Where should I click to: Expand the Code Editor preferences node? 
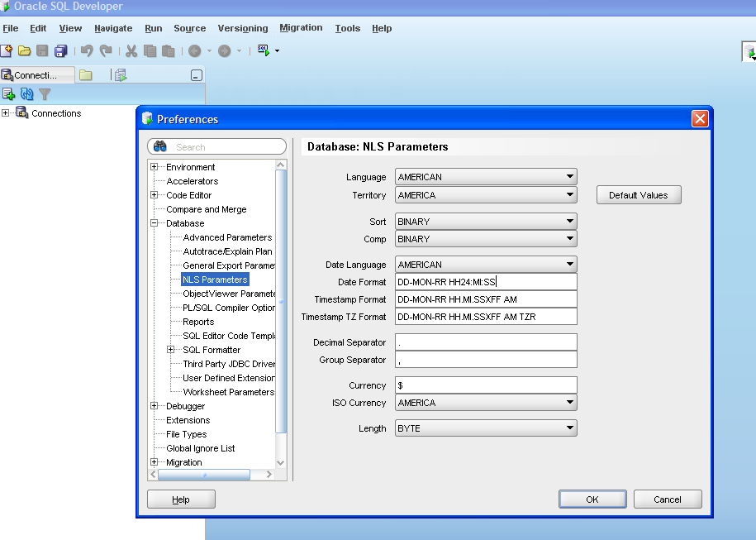point(154,195)
